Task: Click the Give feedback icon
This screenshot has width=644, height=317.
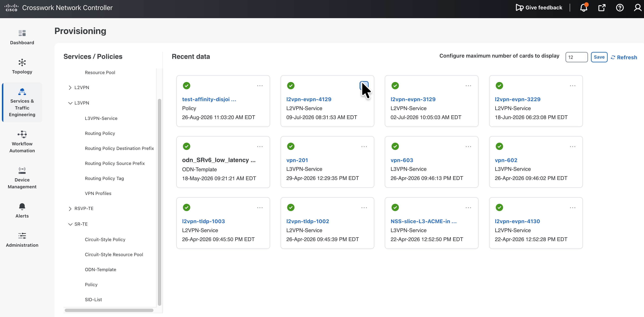Action: pyautogui.click(x=520, y=8)
